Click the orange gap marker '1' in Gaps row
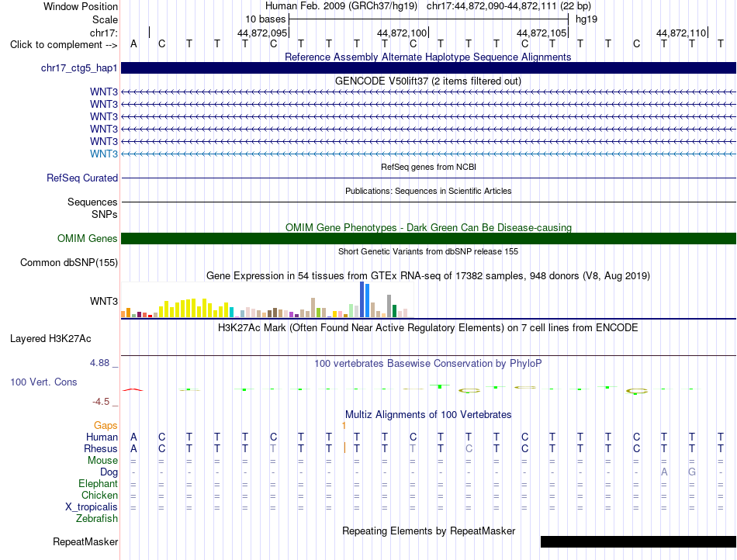737x560 pixels. 344,425
